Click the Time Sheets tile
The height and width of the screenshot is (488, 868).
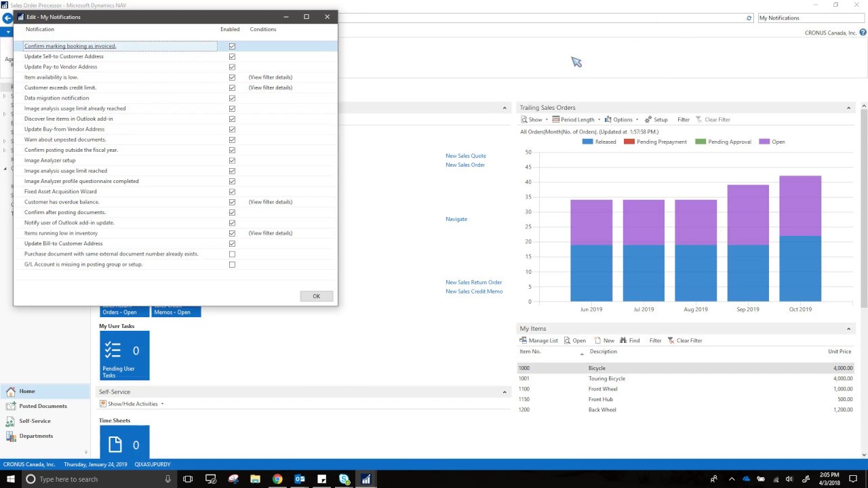[x=125, y=441]
